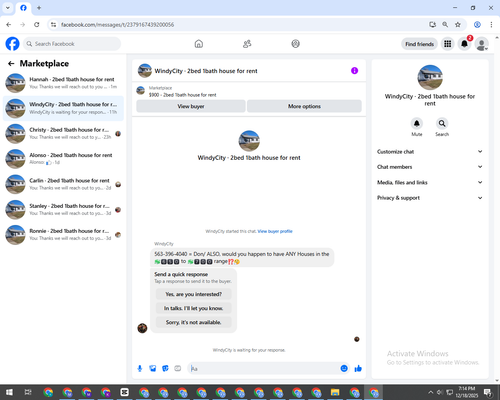Viewport: 500px width, 400px height.
Task: Open the Alonso house for rent chat
Action: tap(63, 159)
